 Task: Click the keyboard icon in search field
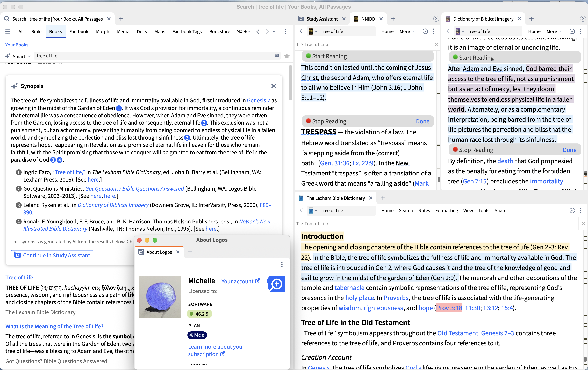tap(277, 56)
